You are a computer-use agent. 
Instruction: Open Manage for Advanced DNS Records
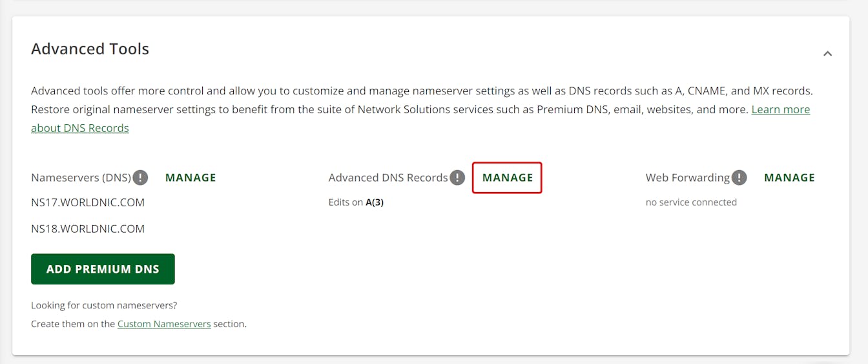click(x=508, y=177)
